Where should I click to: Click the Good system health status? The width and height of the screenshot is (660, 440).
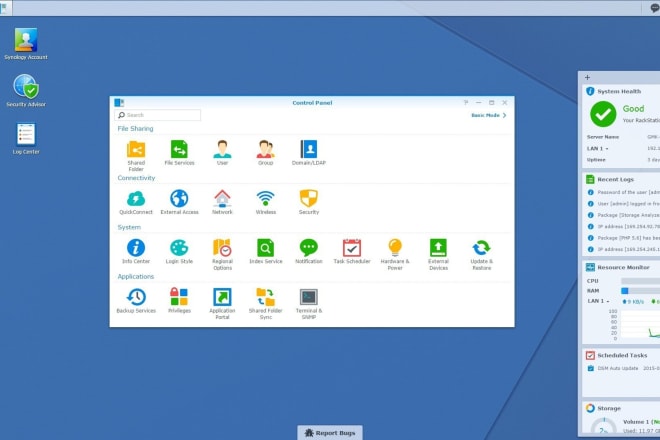(x=633, y=109)
